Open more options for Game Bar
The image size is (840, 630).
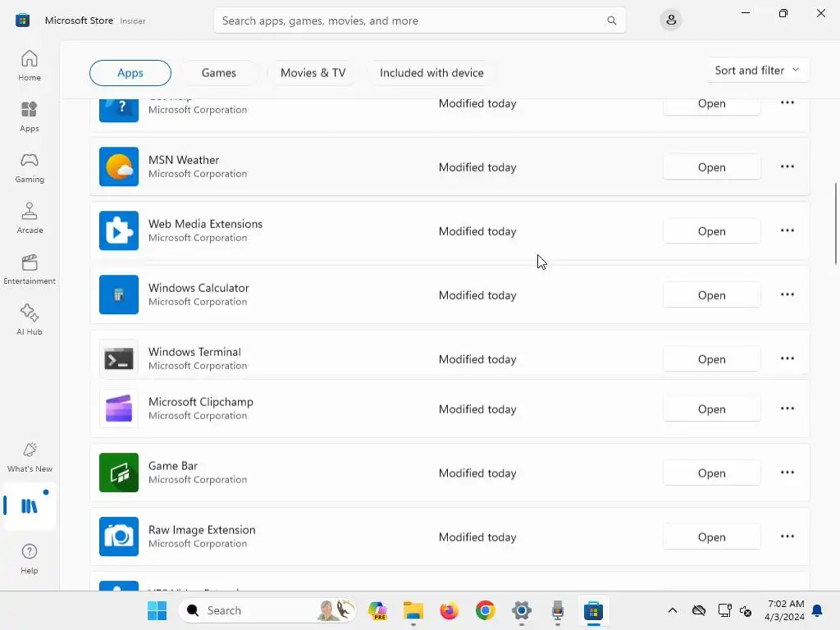click(x=787, y=472)
